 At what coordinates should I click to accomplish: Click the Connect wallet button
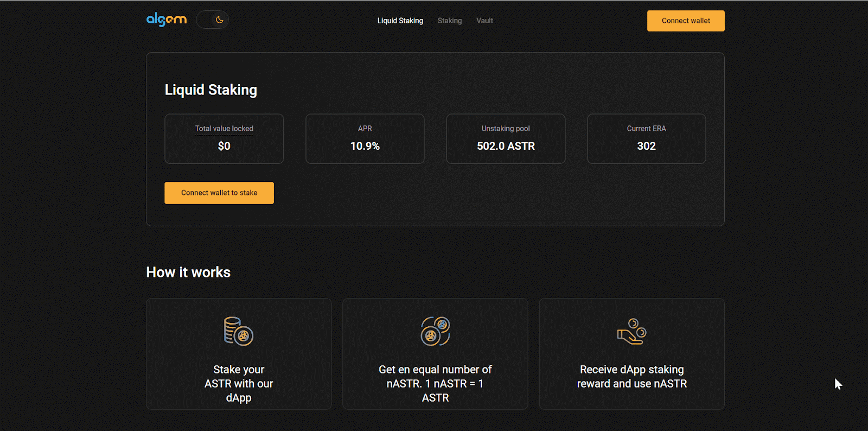(x=686, y=21)
